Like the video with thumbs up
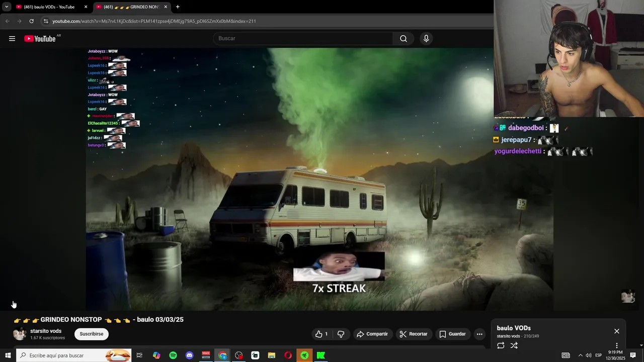The height and width of the screenshot is (362, 644). 321,334
